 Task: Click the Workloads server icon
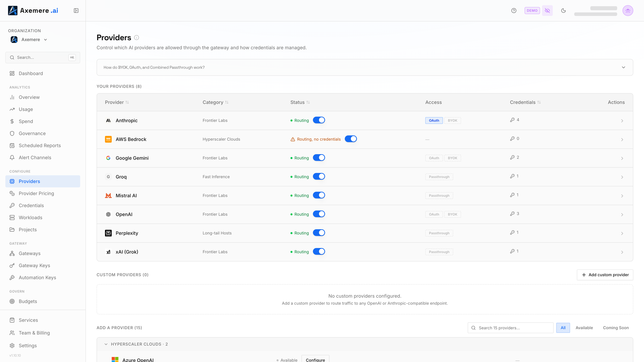(12, 218)
